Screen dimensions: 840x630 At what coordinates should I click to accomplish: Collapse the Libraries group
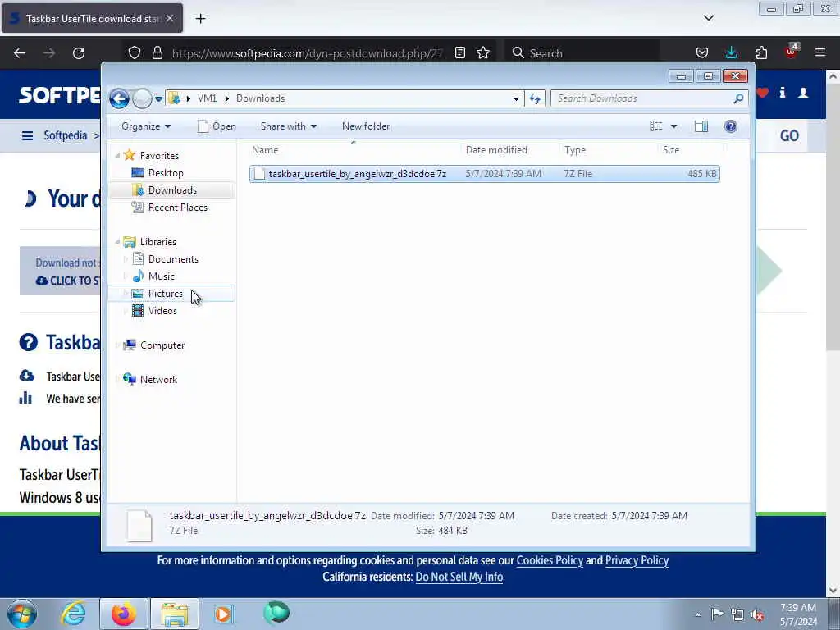pyautogui.click(x=117, y=242)
